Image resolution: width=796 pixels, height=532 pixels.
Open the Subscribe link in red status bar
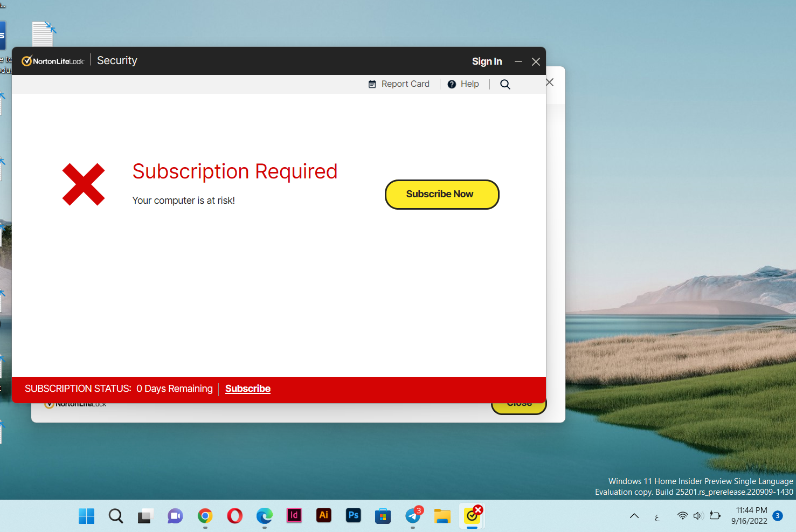coord(248,389)
